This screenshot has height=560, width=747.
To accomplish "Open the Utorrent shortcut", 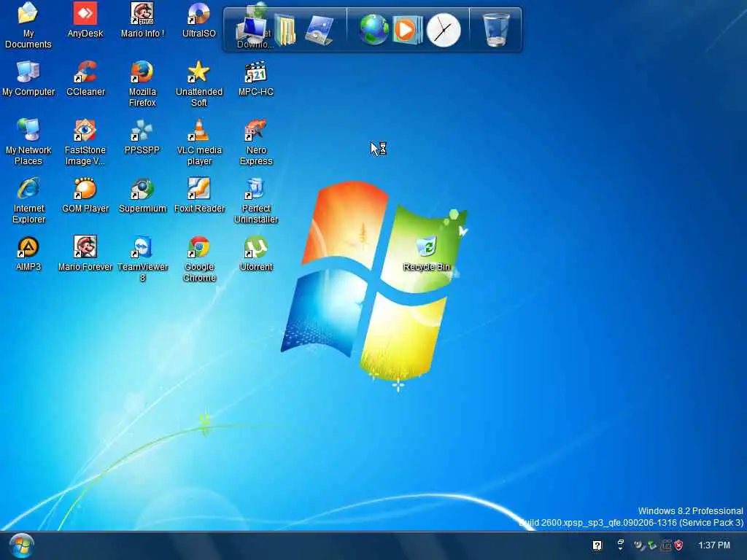I will click(256, 254).
